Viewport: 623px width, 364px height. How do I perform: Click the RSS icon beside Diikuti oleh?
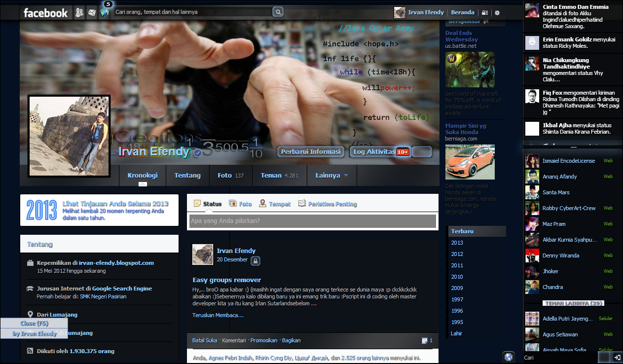coord(31,351)
